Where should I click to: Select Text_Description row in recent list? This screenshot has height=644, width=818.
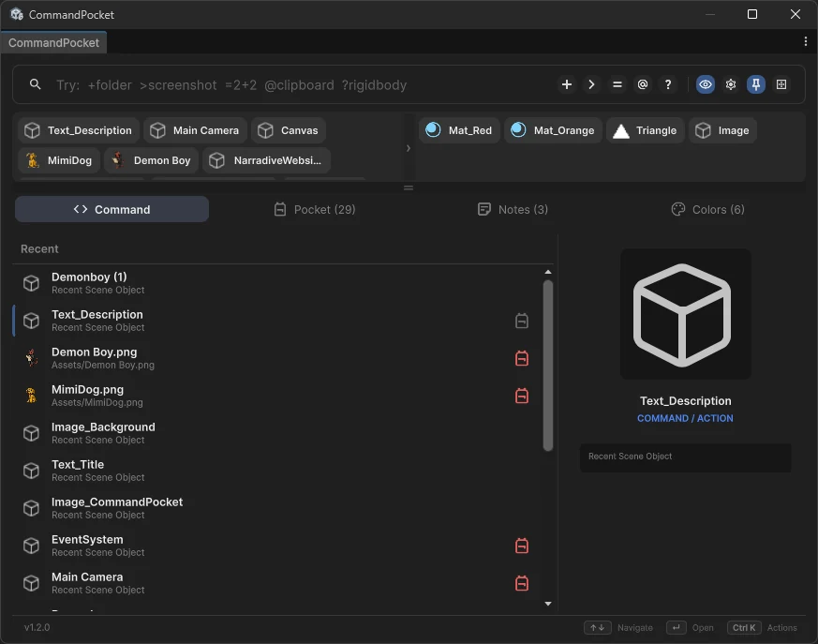click(276, 321)
